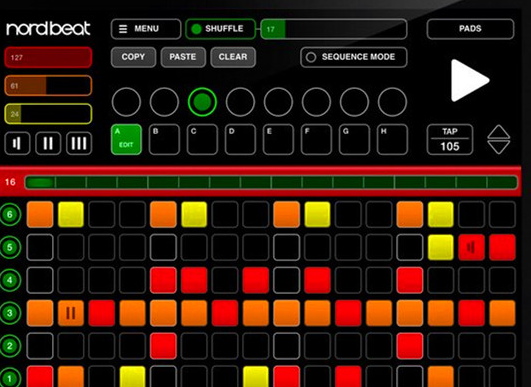This screenshot has width=531, height=387.
Task: Enable SEQUENCE MODE radio toggle
Action: 354,57
